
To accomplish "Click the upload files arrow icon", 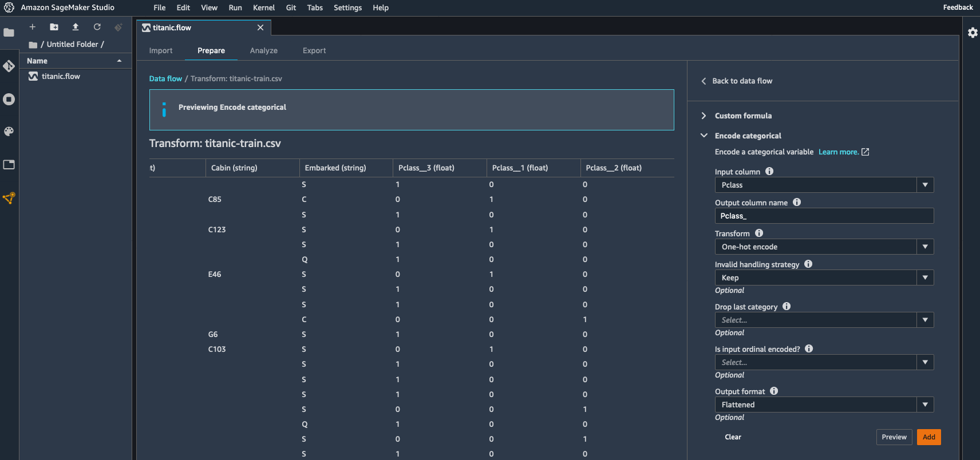I will [76, 27].
